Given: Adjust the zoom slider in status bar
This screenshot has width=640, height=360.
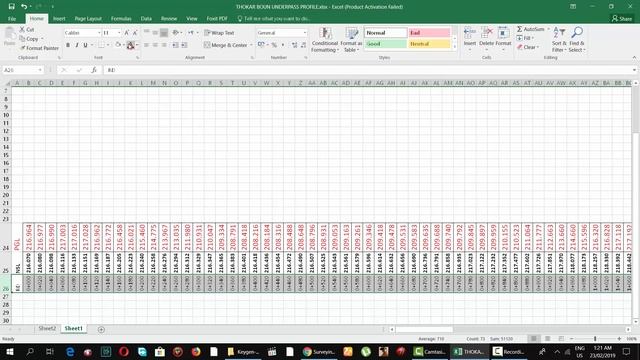Looking at the screenshot, I should pos(595,339).
